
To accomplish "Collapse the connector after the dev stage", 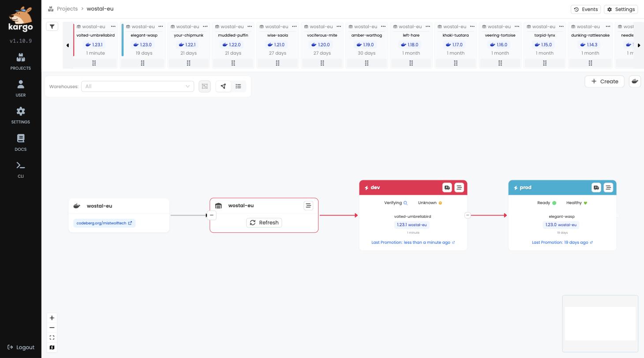I will [x=468, y=215].
